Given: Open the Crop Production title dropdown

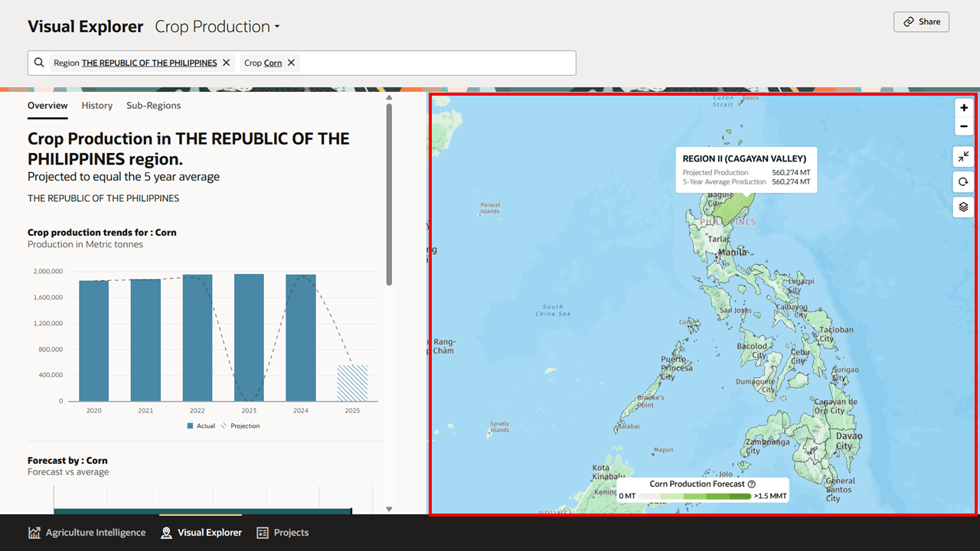Looking at the screenshot, I should (x=217, y=26).
